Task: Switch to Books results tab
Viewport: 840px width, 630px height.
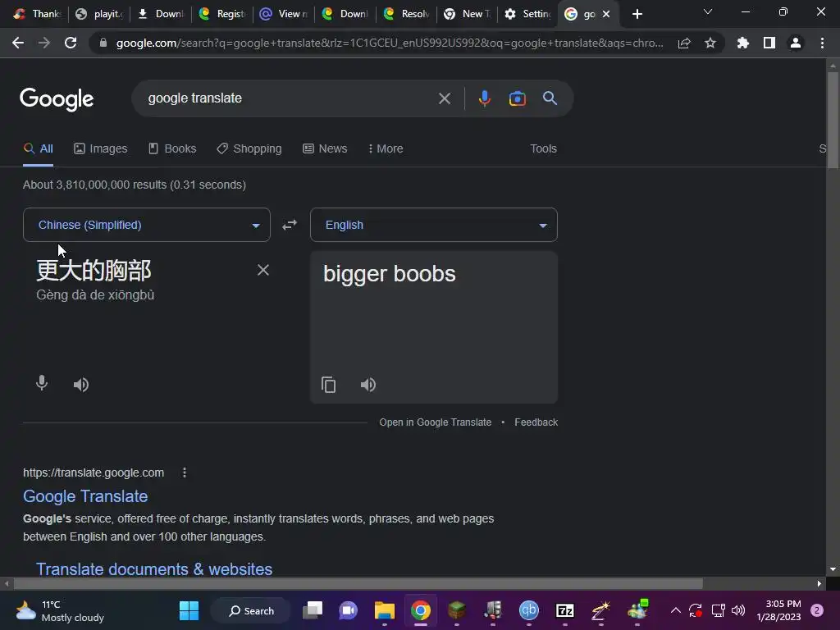Action: [x=172, y=149]
